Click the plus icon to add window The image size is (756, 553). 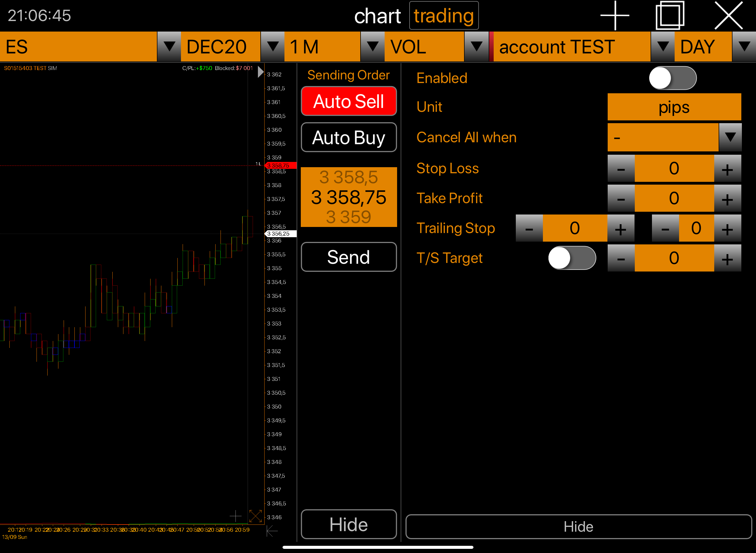tap(615, 15)
